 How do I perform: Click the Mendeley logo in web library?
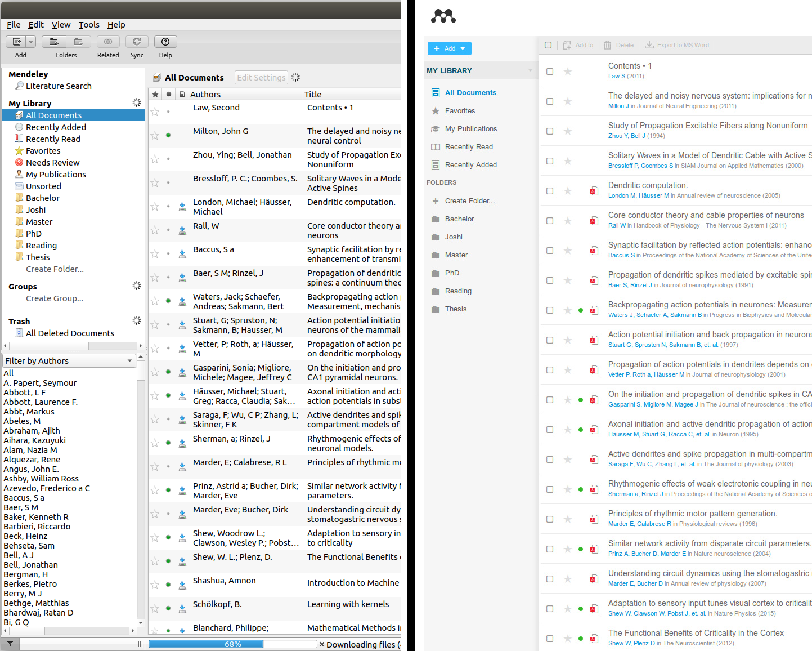443,16
